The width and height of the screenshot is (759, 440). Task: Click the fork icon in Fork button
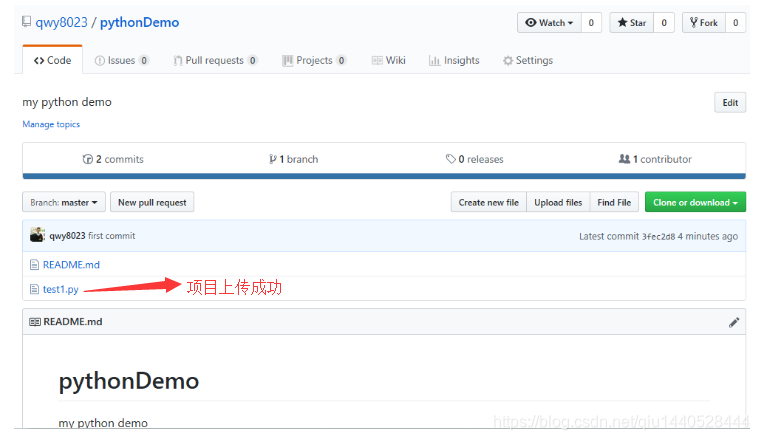click(x=694, y=22)
